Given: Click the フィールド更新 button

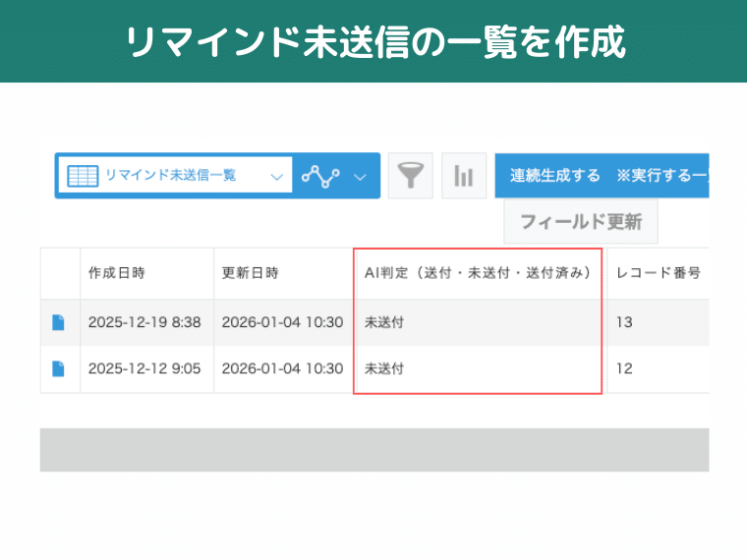Looking at the screenshot, I should [580, 222].
